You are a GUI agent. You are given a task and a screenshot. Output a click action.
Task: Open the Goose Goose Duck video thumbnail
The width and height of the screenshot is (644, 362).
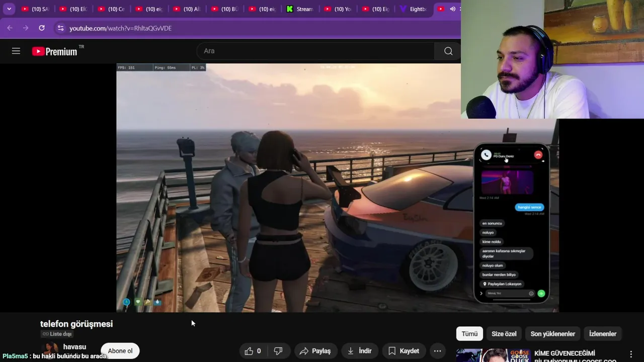(494, 355)
